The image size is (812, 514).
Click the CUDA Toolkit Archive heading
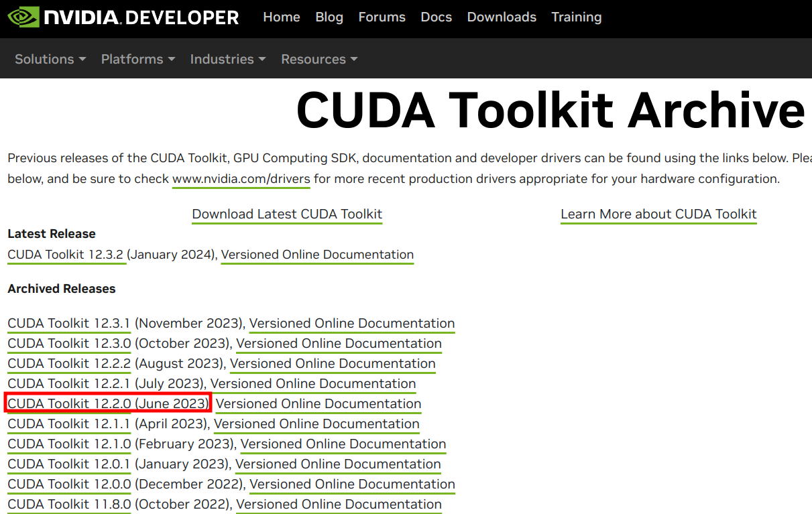tap(551, 110)
